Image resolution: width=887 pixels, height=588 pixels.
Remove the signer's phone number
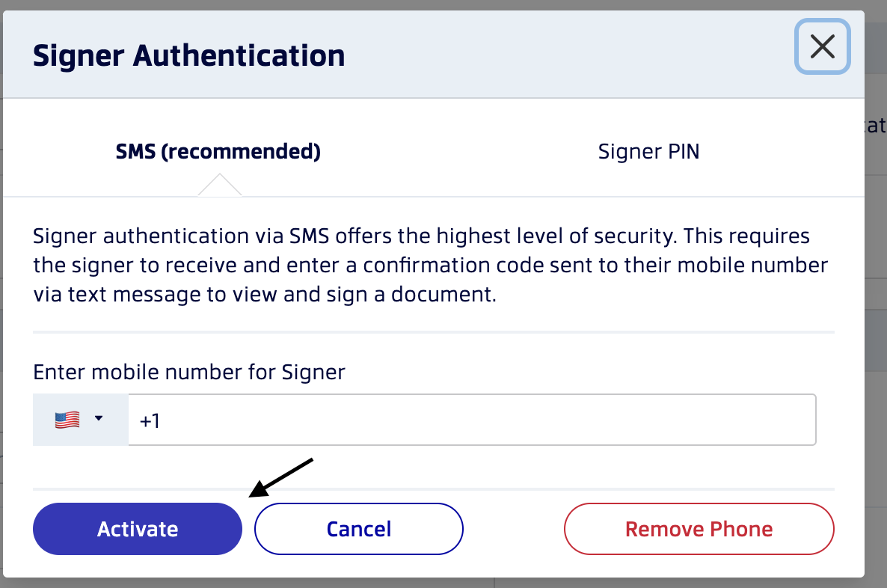click(699, 529)
